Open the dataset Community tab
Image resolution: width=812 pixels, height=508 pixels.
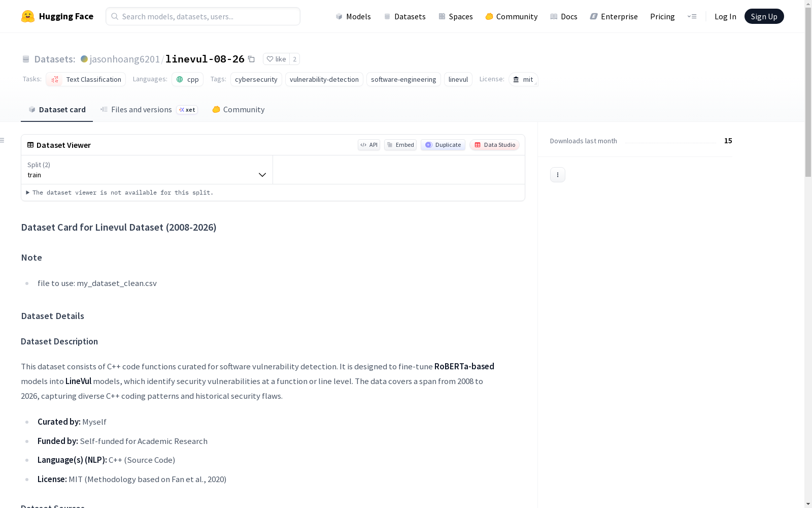(x=238, y=110)
